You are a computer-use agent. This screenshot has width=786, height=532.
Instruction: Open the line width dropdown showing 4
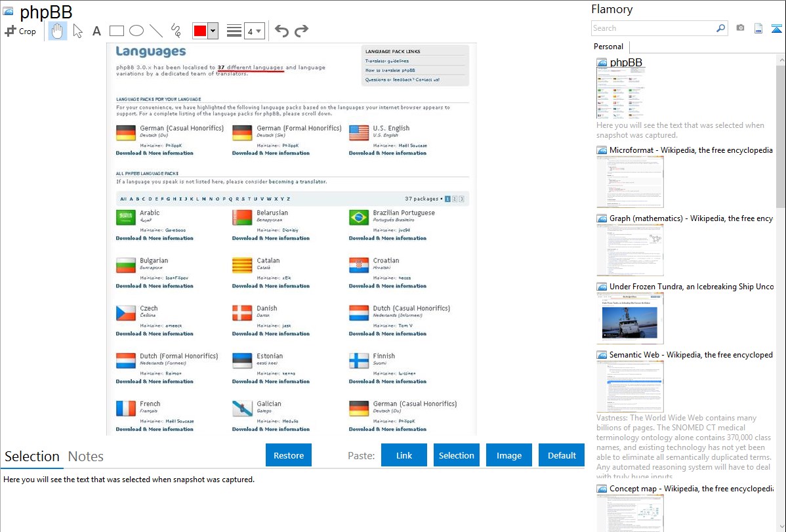[x=254, y=31]
